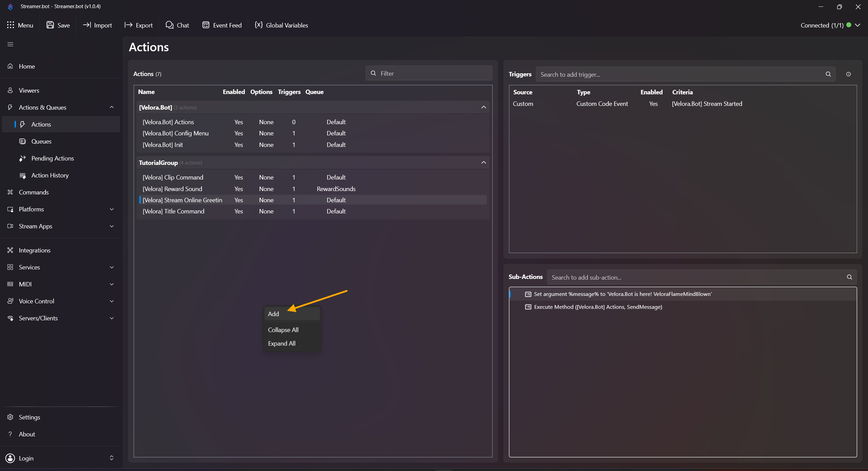Open Global Variables from the toolbar
The width and height of the screenshot is (868, 471).
281,25
